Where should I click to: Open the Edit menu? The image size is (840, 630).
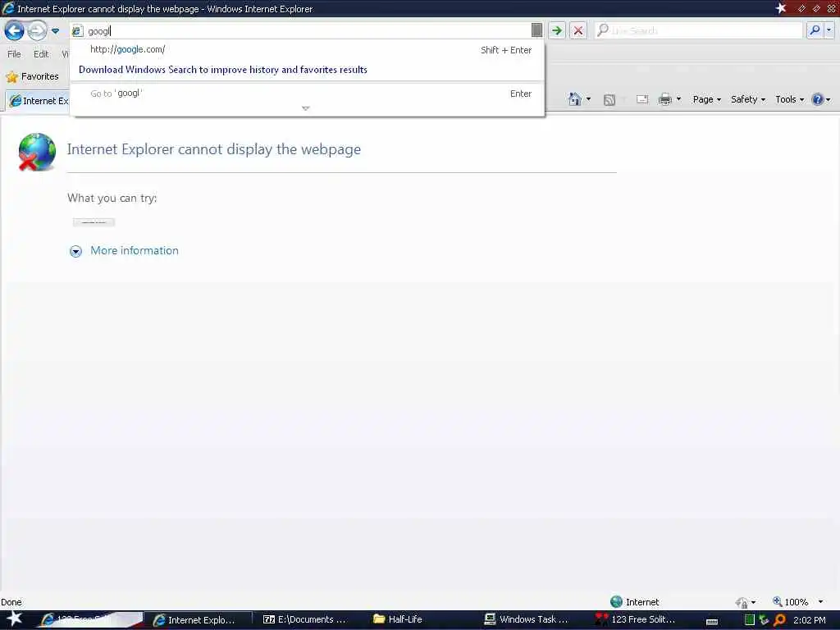[41, 54]
